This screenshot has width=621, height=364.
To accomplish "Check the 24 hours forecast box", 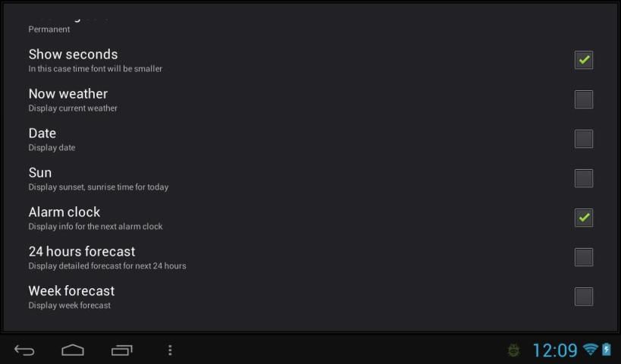I will pos(584,257).
